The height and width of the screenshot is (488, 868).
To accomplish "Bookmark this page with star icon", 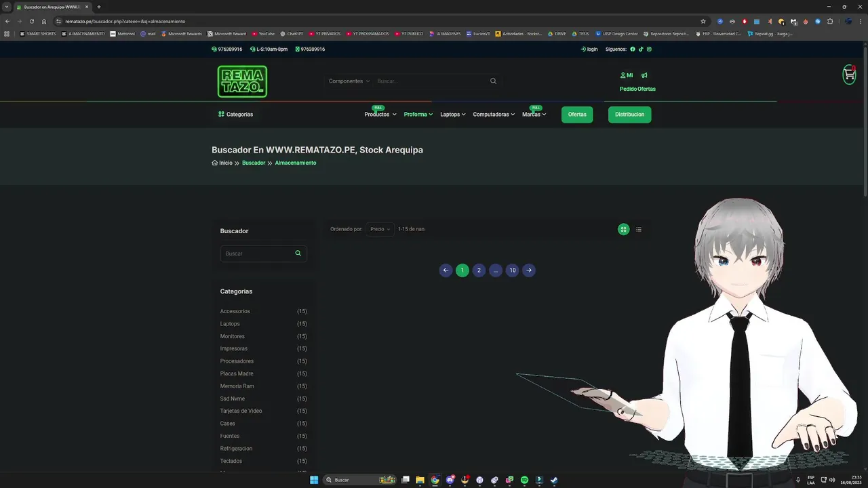I will pyautogui.click(x=703, y=21).
